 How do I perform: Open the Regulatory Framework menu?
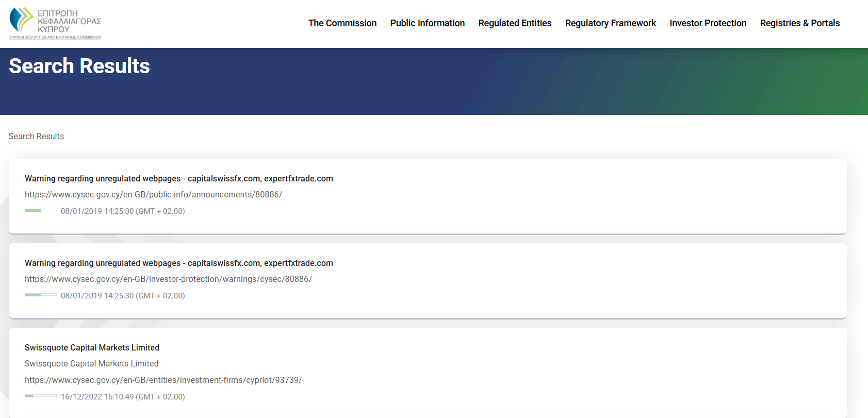pyautogui.click(x=611, y=23)
